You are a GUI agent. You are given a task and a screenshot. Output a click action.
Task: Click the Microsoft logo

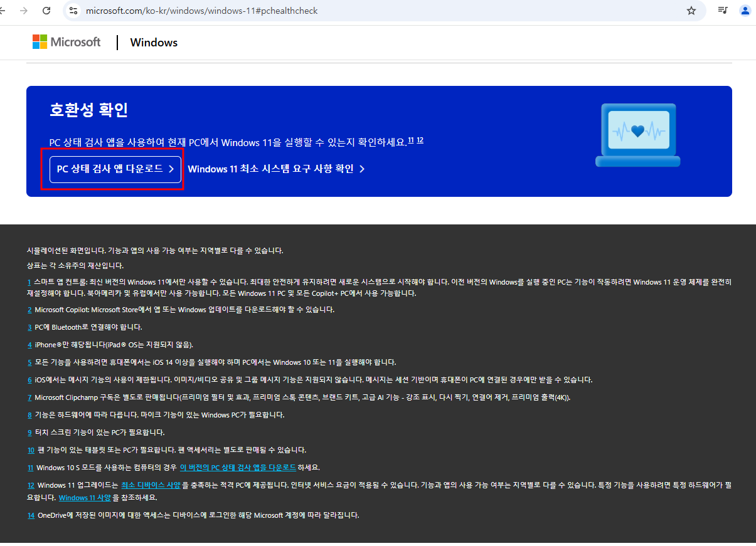[x=67, y=42]
